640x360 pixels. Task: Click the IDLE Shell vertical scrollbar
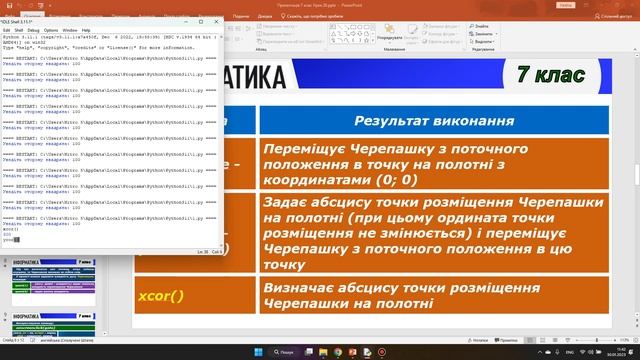click(x=222, y=141)
